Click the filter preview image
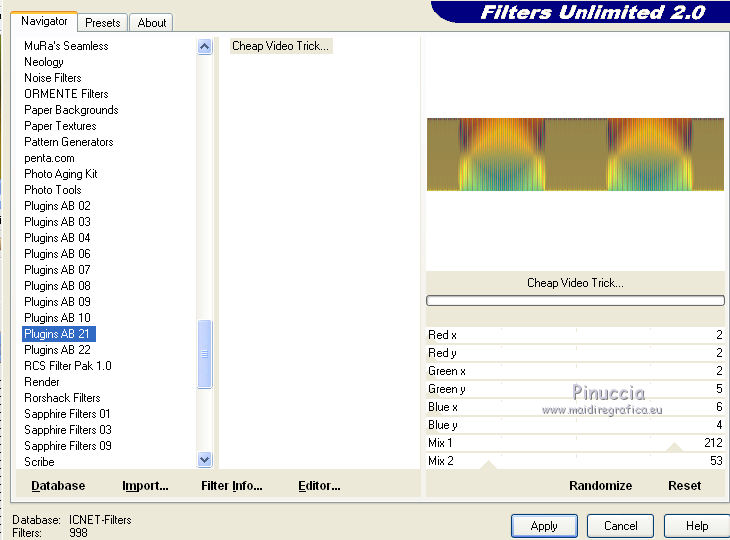This screenshot has width=730, height=540. pyautogui.click(x=575, y=155)
